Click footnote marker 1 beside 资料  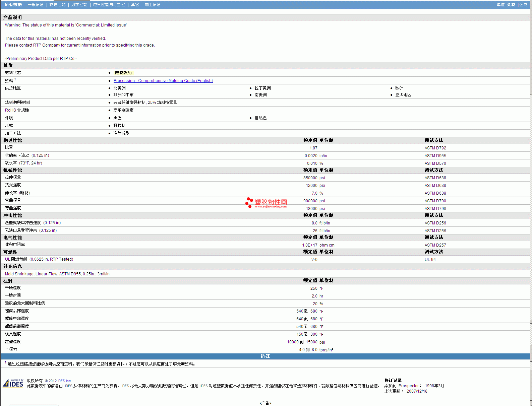pyautogui.click(x=15, y=79)
